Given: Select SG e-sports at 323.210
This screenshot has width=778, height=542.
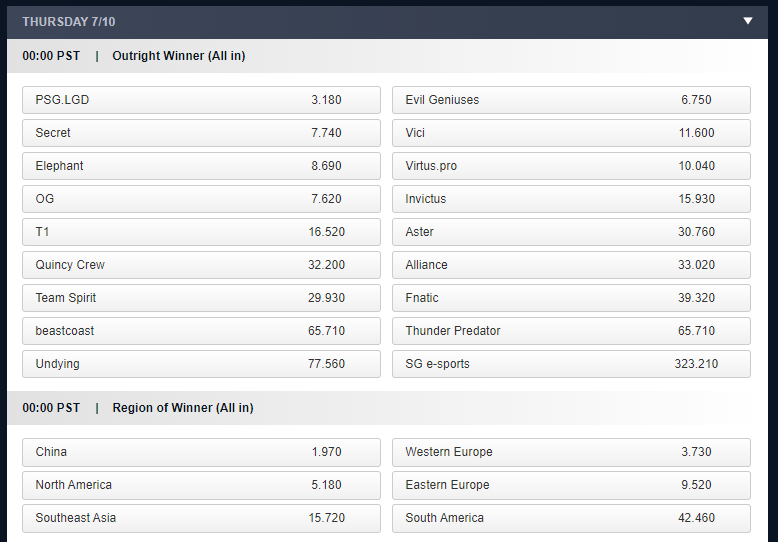Looking at the screenshot, I should click(571, 364).
